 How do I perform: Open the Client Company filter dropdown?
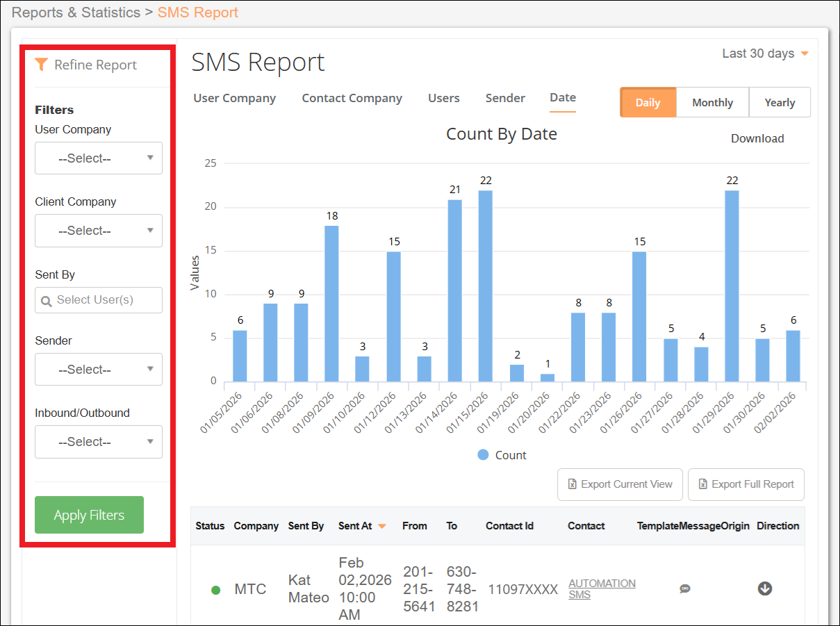99,231
